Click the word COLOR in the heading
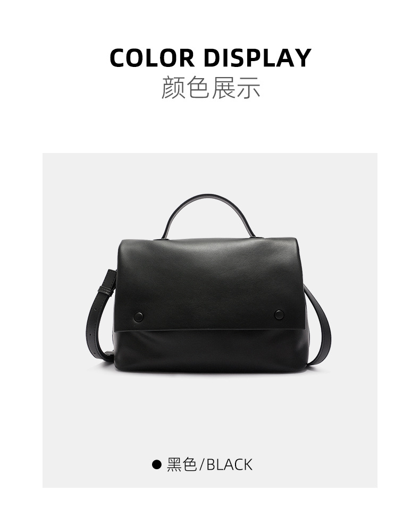 point(152,58)
